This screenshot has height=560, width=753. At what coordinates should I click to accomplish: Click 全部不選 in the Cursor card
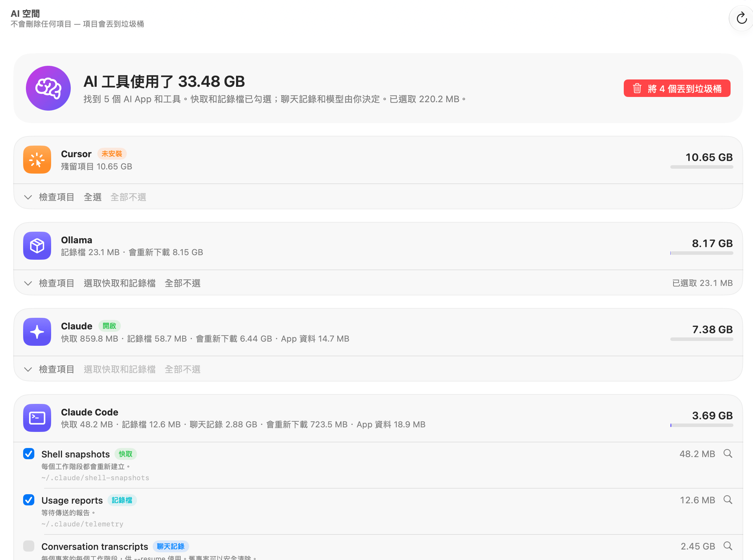coord(129,197)
